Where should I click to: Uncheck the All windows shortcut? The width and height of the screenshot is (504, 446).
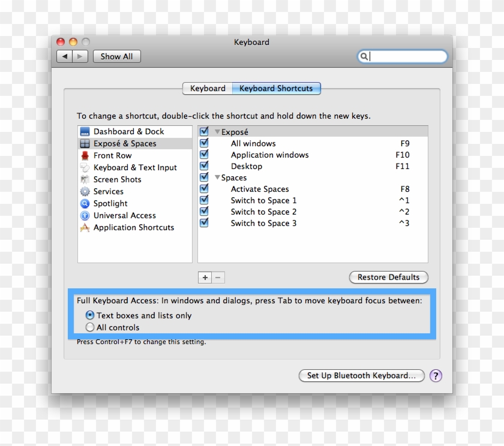tap(204, 143)
